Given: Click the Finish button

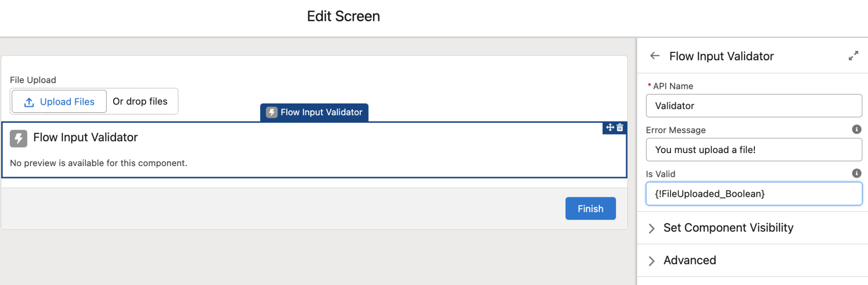Looking at the screenshot, I should 590,208.
